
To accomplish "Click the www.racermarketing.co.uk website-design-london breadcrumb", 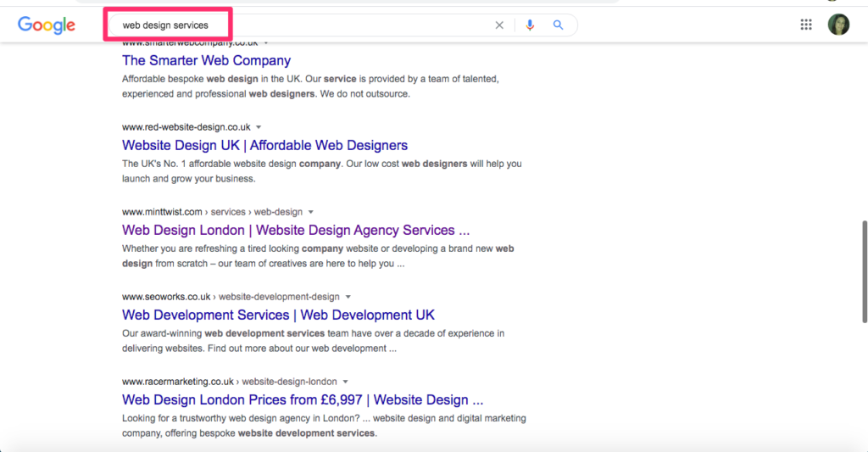I will click(x=230, y=381).
